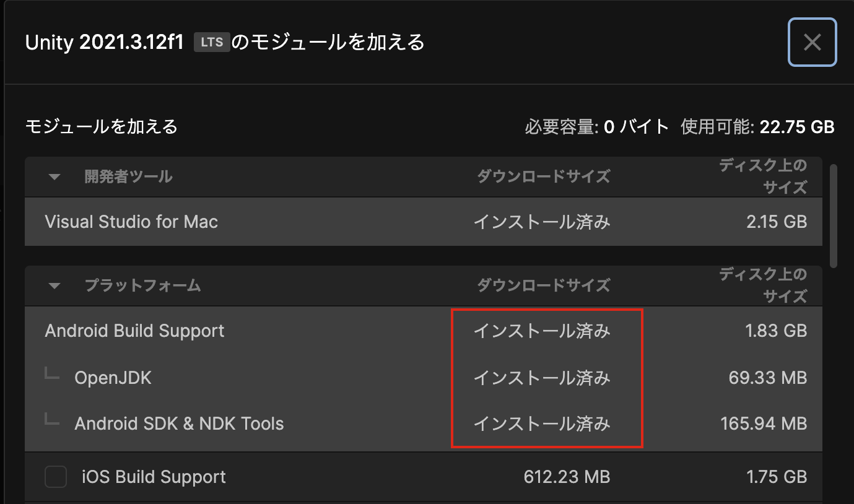Viewport: 854px width, 504px height.
Task: Collapse the 開発者ツール section
Action: [54, 177]
